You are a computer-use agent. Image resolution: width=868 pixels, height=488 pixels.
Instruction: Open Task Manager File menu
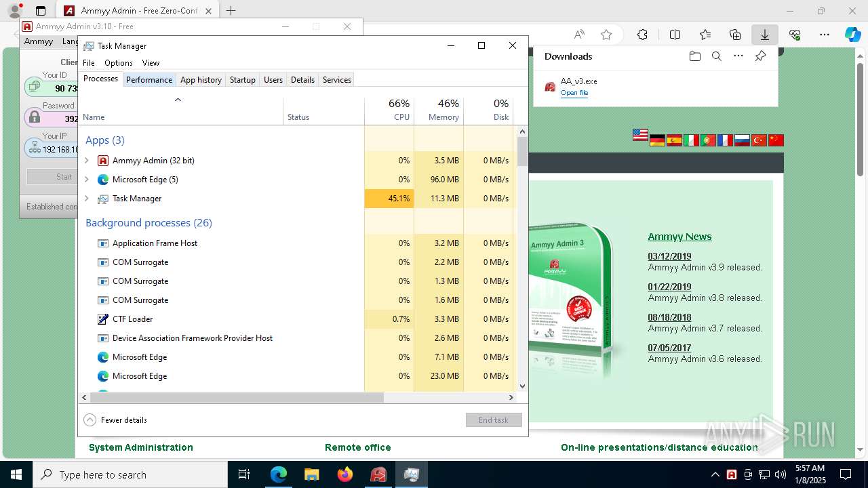pos(89,62)
